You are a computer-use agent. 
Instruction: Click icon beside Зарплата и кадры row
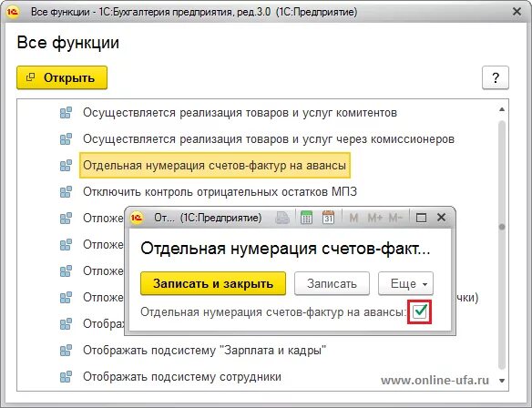tap(66, 350)
